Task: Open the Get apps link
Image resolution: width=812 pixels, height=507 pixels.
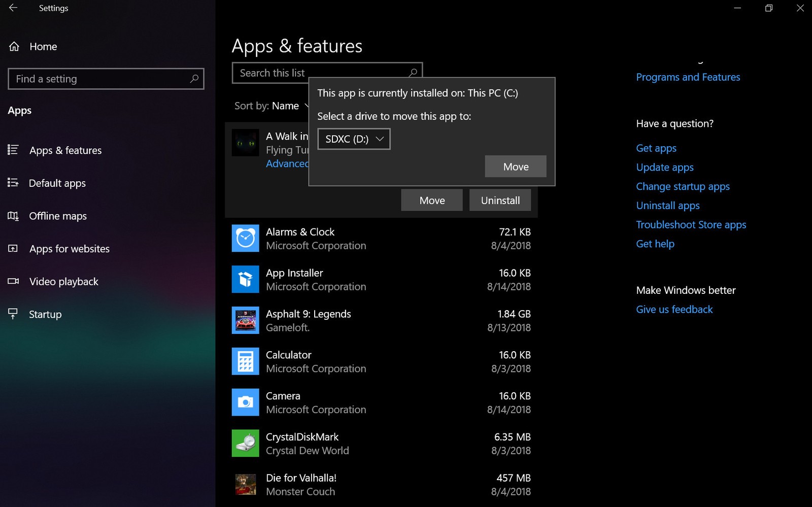Action: tap(656, 148)
